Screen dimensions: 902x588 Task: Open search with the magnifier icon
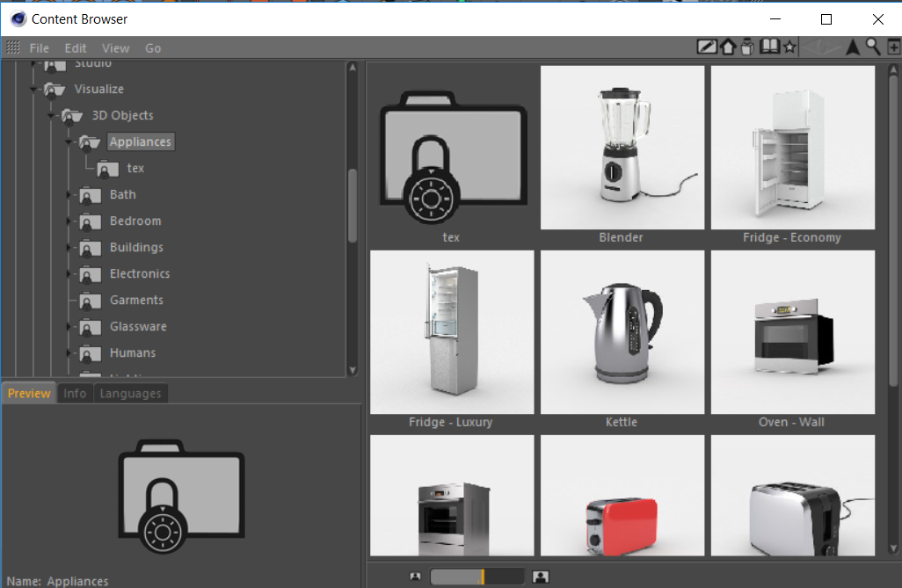(x=873, y=47)
